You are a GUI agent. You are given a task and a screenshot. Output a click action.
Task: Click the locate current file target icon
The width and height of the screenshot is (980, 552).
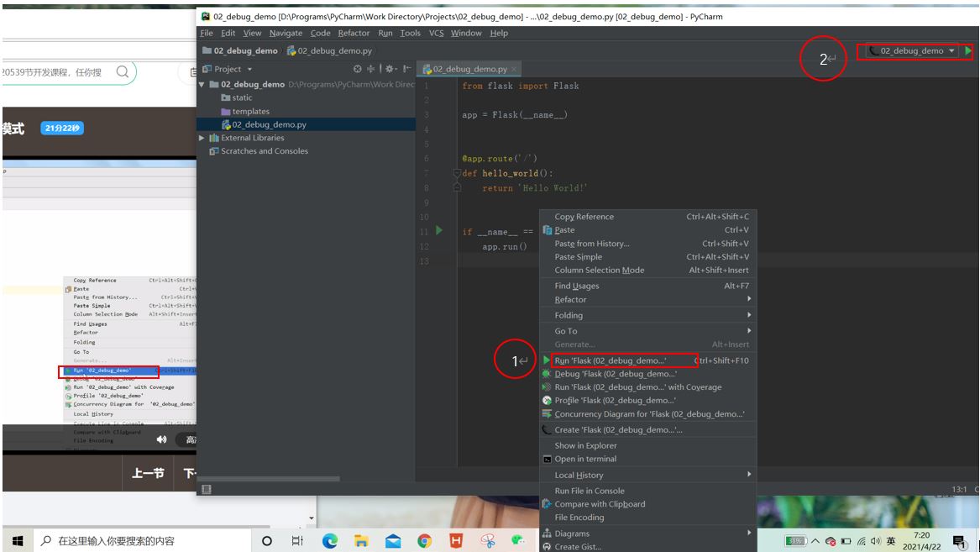pyautogui.click(x=358, y=69)
